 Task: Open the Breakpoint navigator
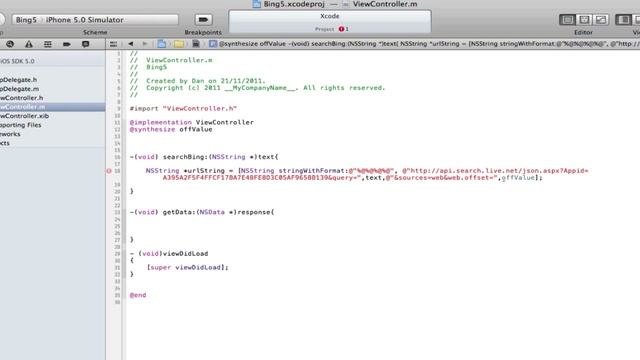67,44
